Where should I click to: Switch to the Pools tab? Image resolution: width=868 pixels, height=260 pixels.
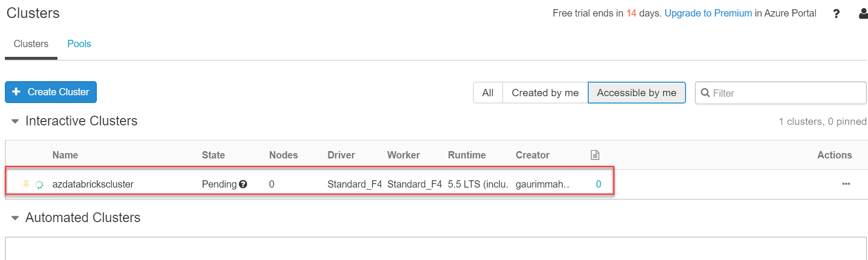point(79,44)
